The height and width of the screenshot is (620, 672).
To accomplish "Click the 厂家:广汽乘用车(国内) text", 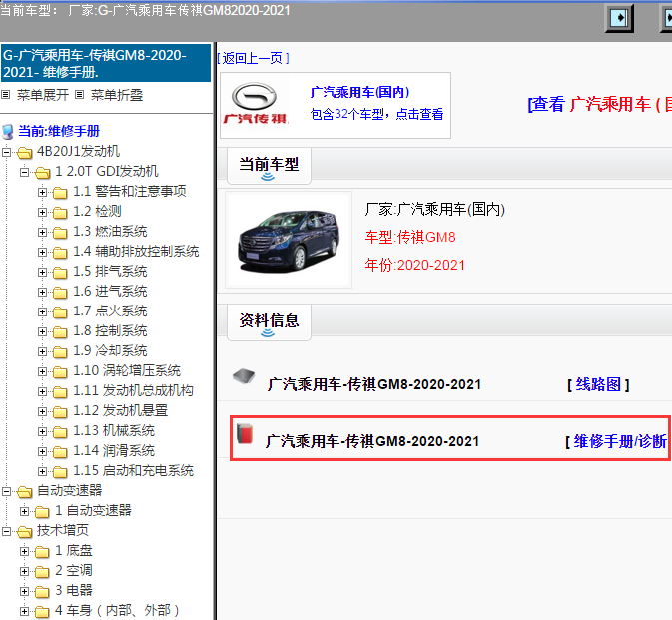I will pos(435,209).
